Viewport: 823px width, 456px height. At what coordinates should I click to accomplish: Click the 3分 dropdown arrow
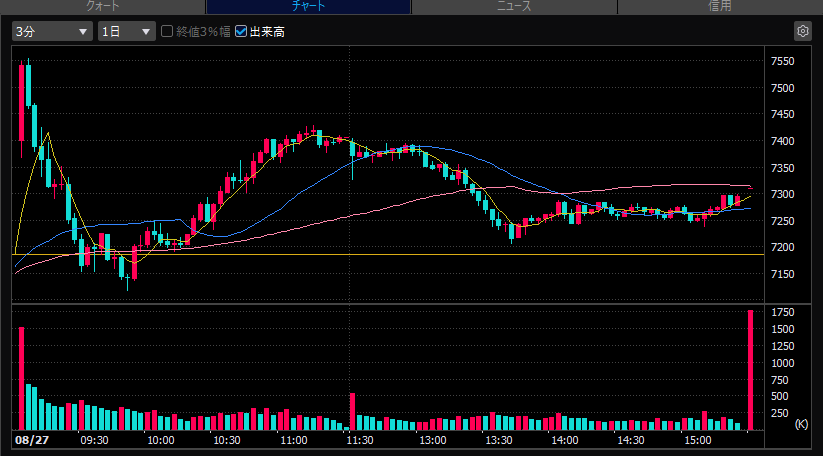click(82, 31)
